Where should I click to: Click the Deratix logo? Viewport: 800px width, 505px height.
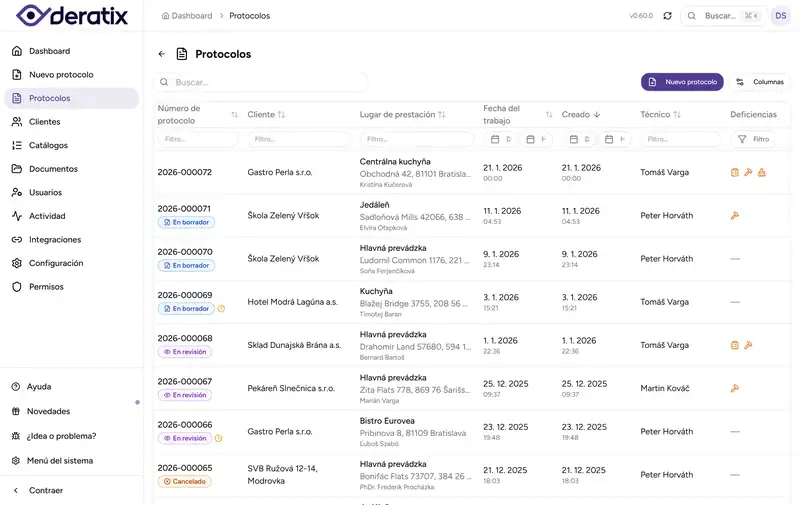[x=70, y=16]
